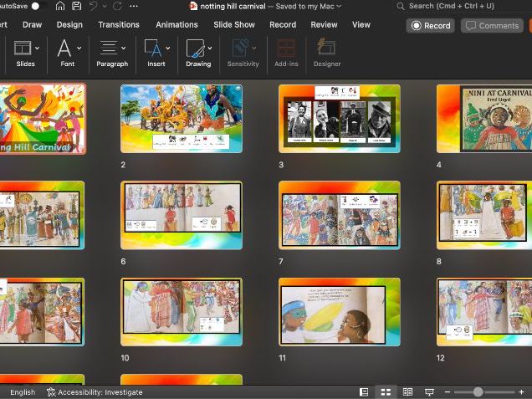Select slide 4 Nini at Carnival cover
Screen dimensions: 532x399
(x=484, y=119)
